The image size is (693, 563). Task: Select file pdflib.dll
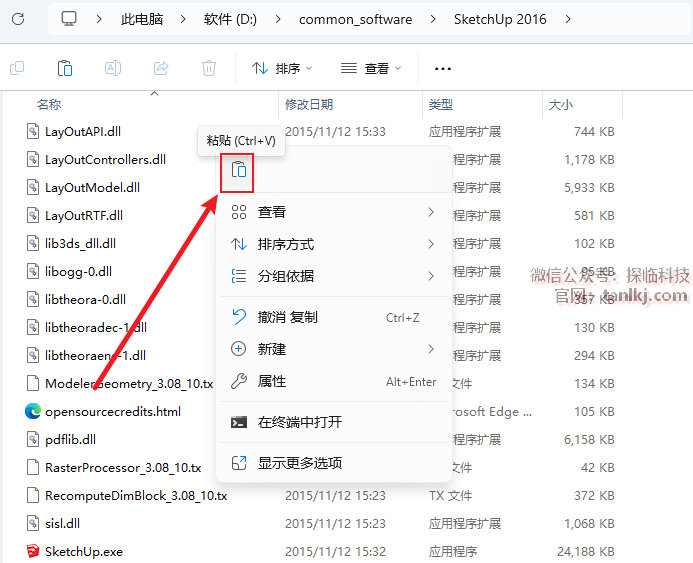(70, 439)
